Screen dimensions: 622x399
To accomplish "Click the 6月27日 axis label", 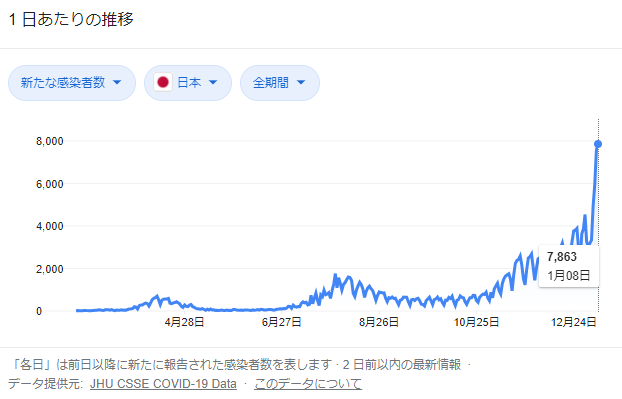I will click(281, 322).
